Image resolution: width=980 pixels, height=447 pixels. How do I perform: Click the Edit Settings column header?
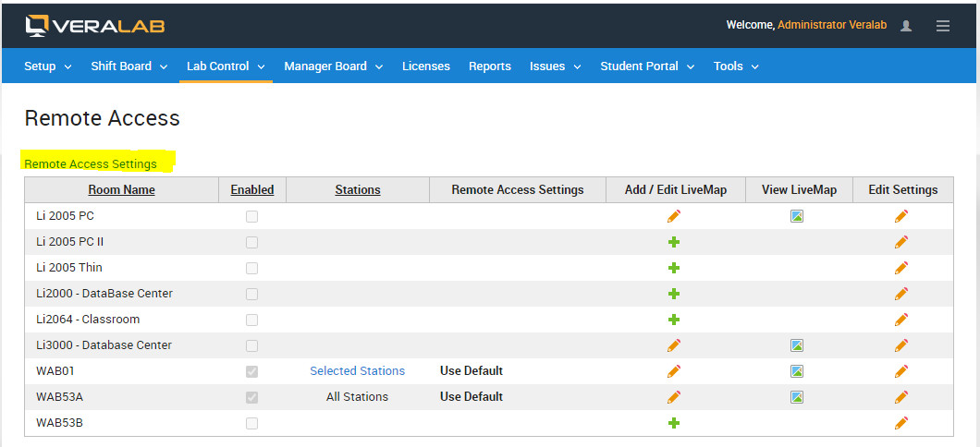903,189
